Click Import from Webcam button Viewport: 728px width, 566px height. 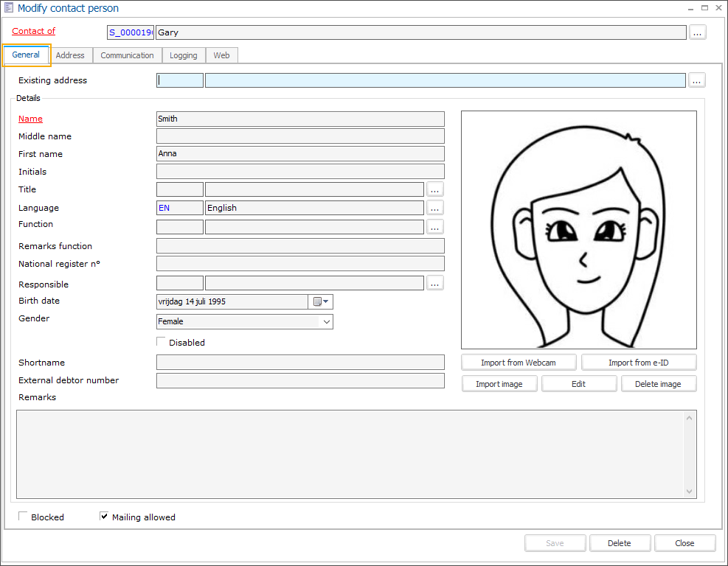pyautogui.click(x=518, y=363)
